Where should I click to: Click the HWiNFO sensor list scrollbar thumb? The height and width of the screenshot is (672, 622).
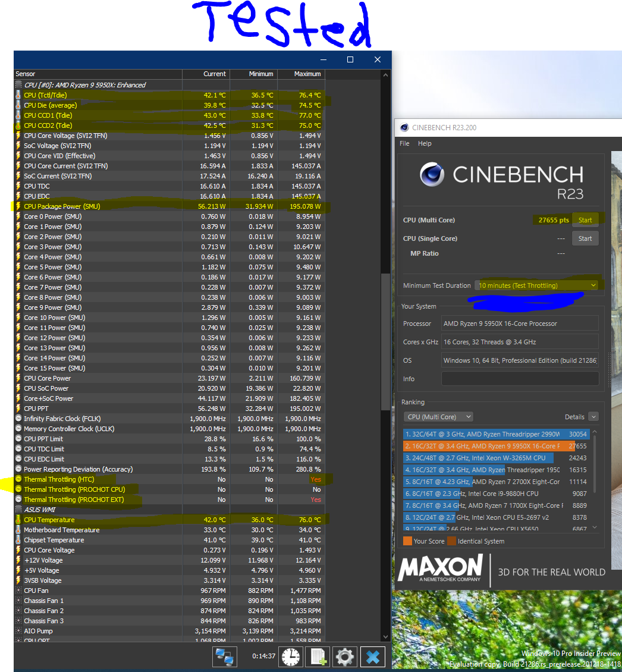tap(385, 343)
